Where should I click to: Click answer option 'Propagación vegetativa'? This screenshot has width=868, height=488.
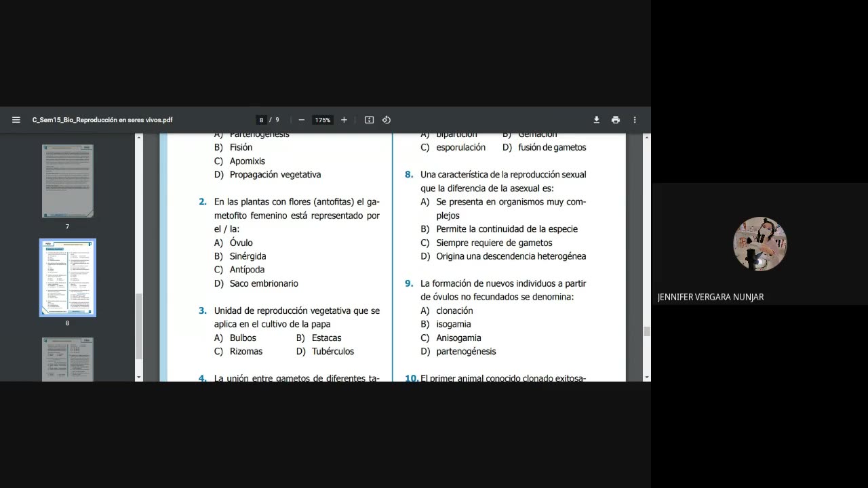(275, 174)
